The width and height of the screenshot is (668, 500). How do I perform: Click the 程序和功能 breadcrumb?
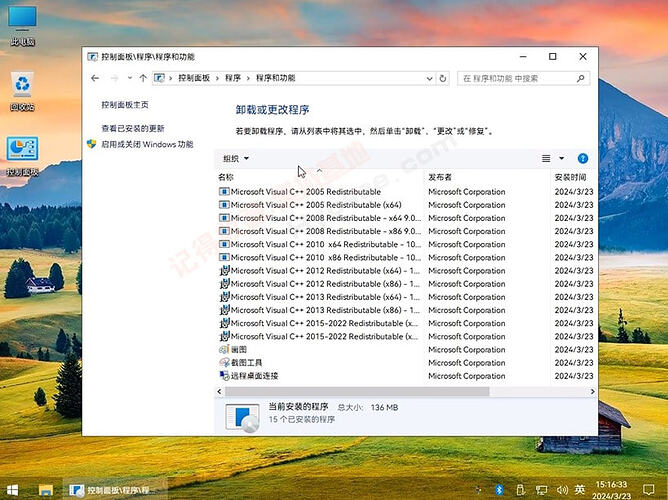click(x=275, y=78)
